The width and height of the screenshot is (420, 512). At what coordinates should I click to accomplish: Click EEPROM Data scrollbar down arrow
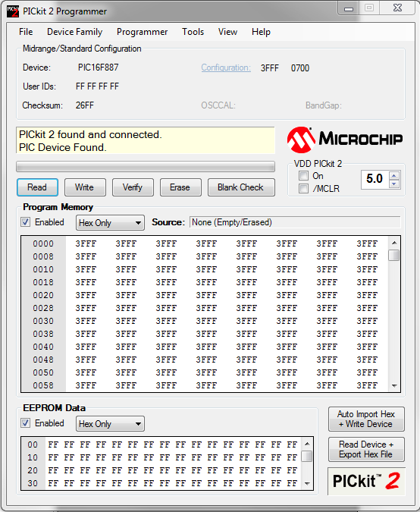pyautogui.click(x=307, y=484)
